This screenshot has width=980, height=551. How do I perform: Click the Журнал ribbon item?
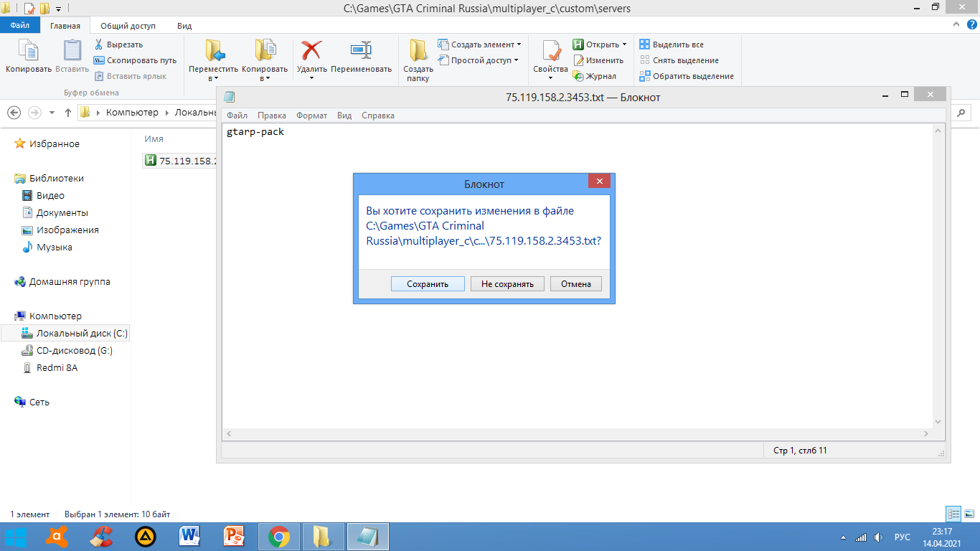(594, 76)
